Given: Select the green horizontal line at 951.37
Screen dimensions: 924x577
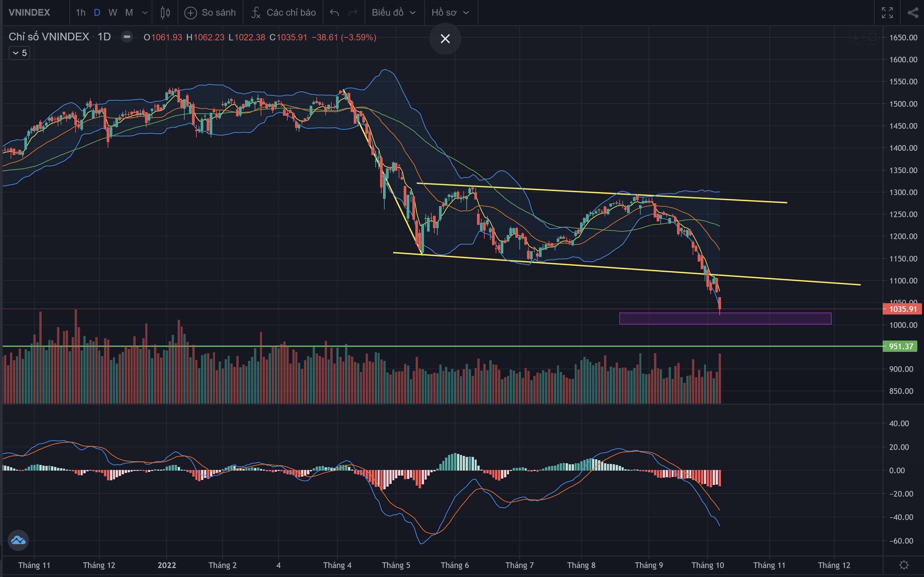Looking at the screenshot, I should pos(442,346).
